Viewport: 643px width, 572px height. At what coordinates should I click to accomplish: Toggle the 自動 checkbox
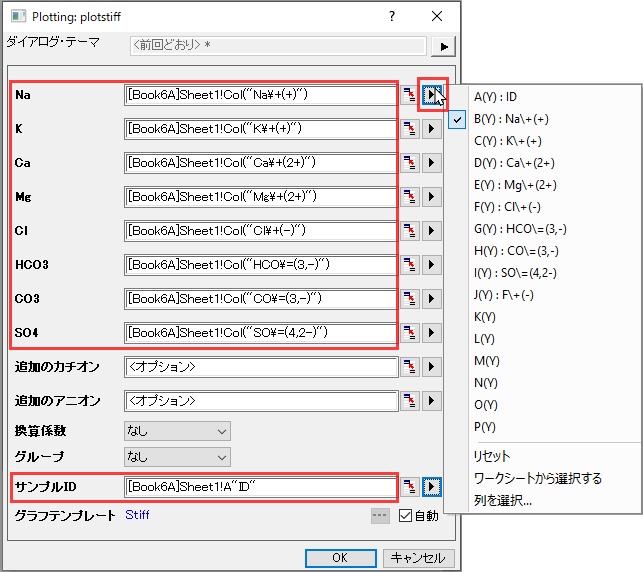click(x=405, y=515)
